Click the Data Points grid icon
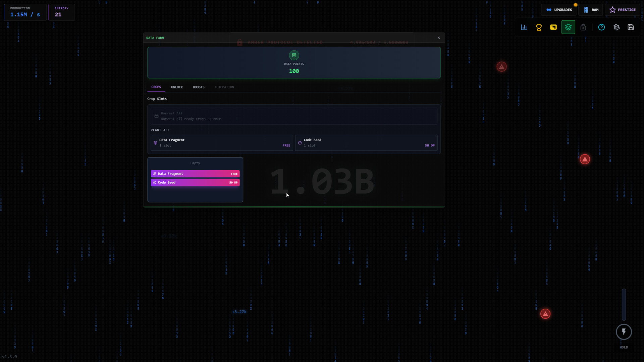The width and height of the screenshot is (644, 362). tap(294, 55)
